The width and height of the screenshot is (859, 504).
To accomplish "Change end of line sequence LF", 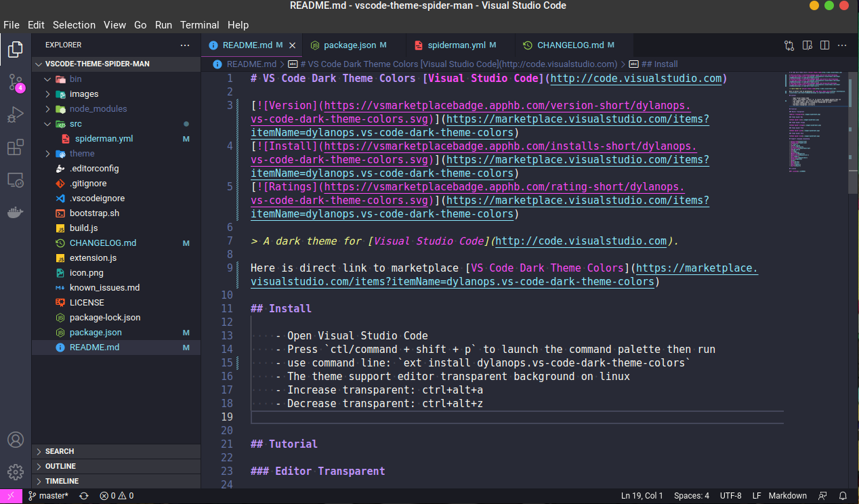I will tap(756, 495).
